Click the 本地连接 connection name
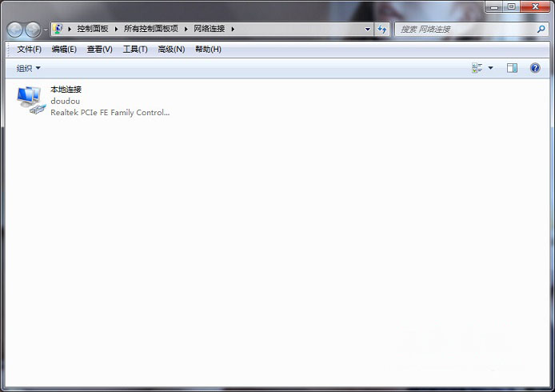Image resolution: width=555 pixels, height=392 pixels. [66, 90]
